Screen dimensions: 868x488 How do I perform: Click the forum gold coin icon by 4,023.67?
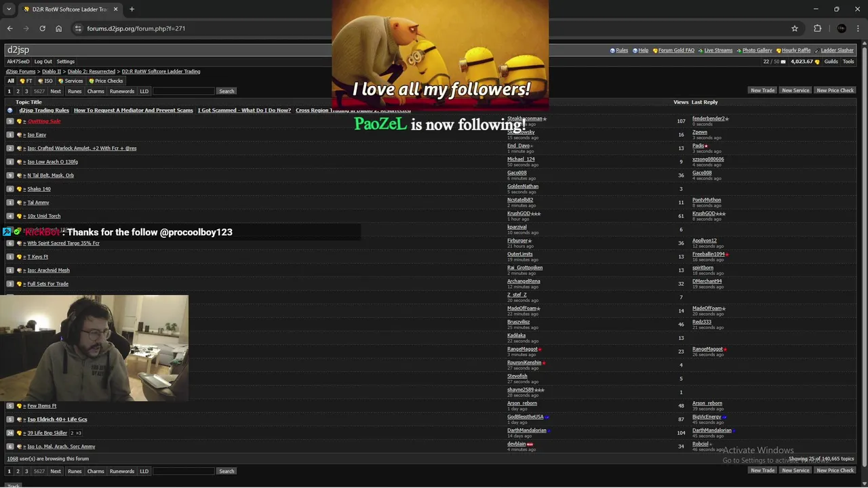click(817, 62)
